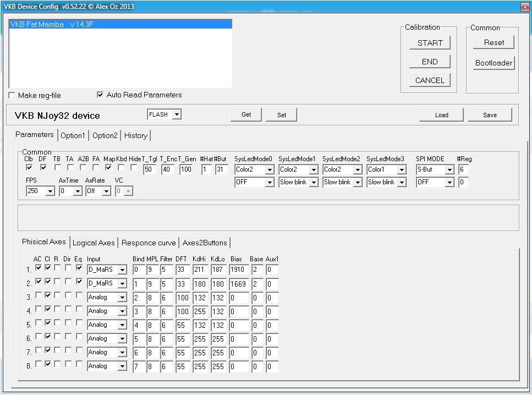Open the History tab
The image size is (532, 395).
[136, 135]
